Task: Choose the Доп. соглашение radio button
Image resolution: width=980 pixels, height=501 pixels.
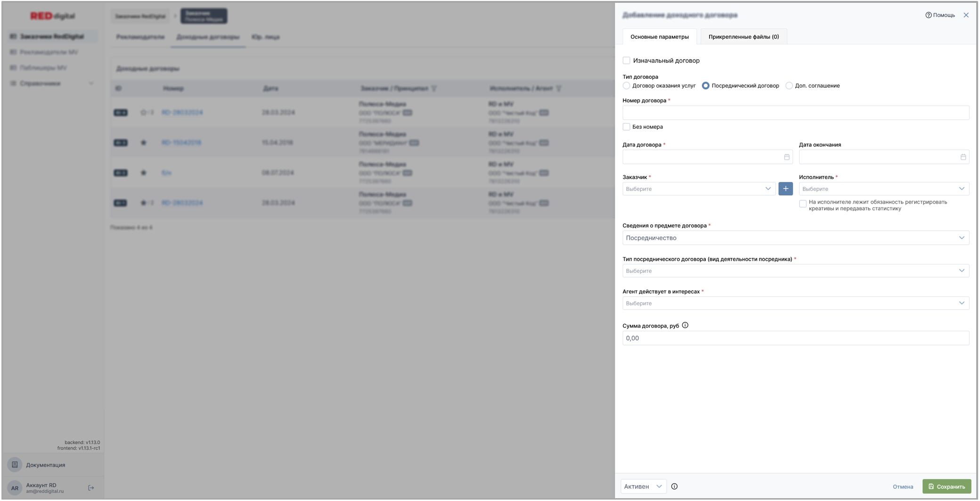Action: pos(789,86)
